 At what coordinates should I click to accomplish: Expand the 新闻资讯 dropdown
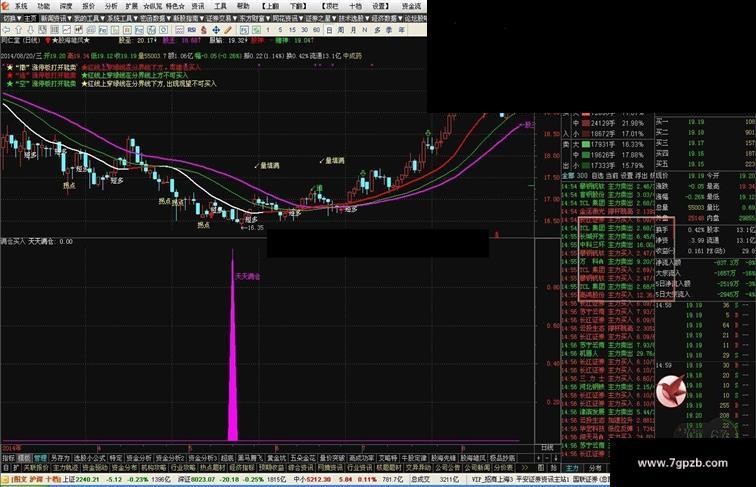[57, 18]
